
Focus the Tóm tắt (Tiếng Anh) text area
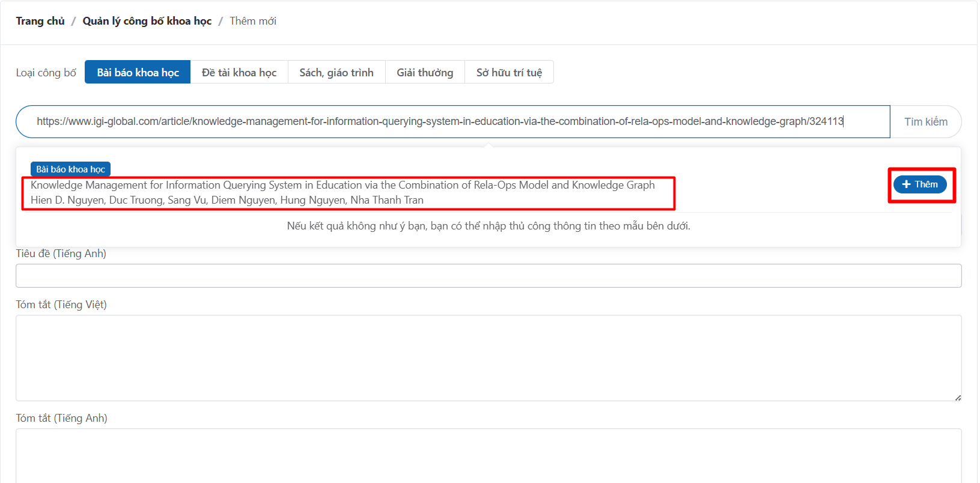[488, 455]
